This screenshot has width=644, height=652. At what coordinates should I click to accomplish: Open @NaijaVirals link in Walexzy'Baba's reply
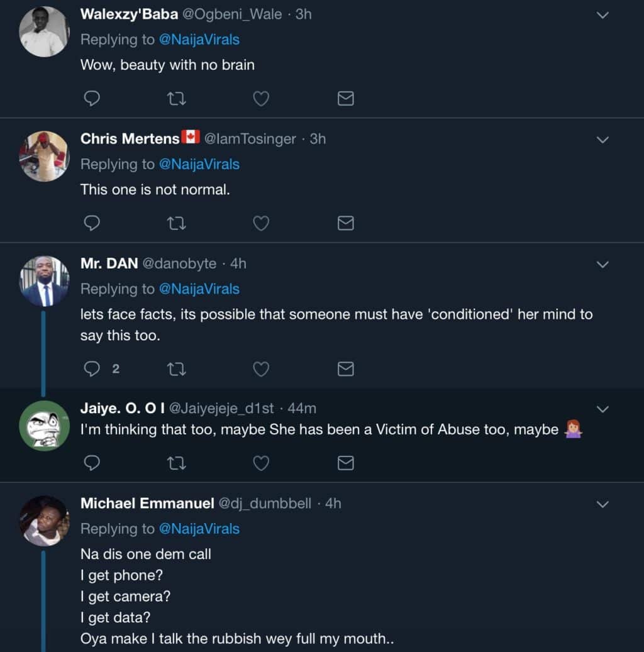coord(199,40)
